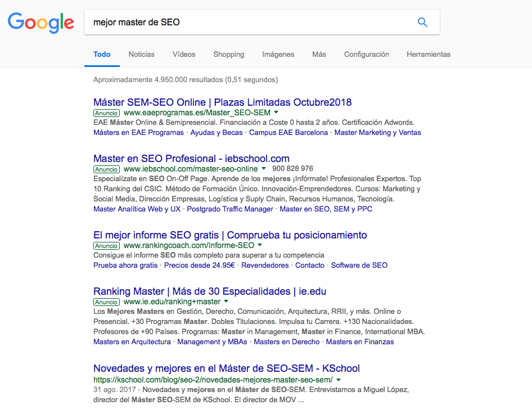Open 'Postgrado Traffic Manager' sitelink
The image size is (532, 414).
coord(230,209)
